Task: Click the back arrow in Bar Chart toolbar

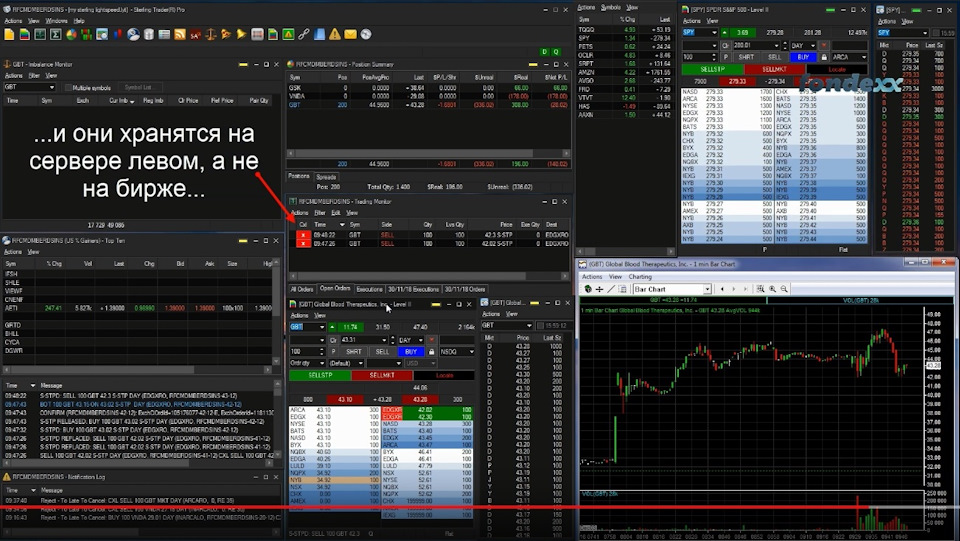Action: [722, 289]
